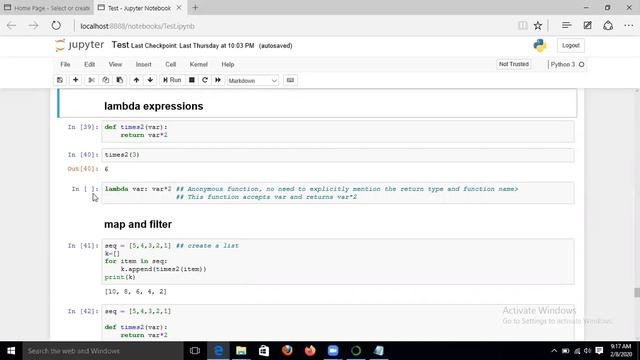Refresh the page

(56, 26)
